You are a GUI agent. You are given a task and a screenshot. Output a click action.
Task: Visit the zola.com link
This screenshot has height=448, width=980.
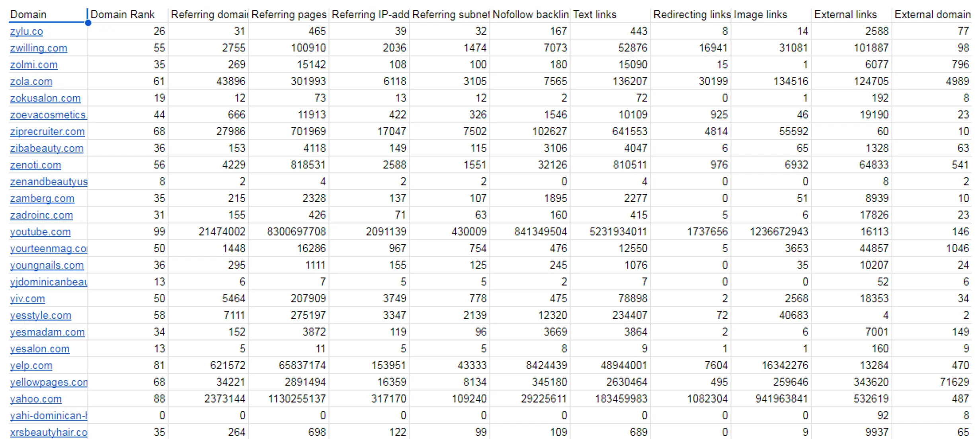31,82
